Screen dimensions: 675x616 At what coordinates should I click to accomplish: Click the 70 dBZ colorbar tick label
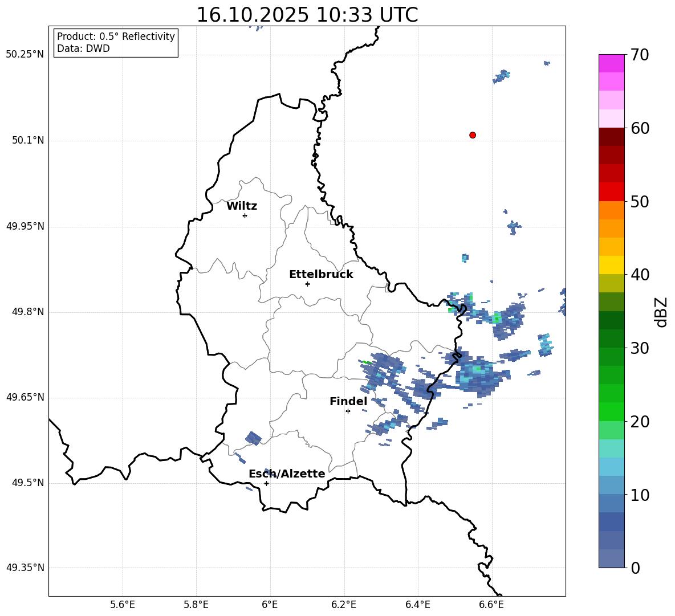pyautogui.click(x=640, y=55)
